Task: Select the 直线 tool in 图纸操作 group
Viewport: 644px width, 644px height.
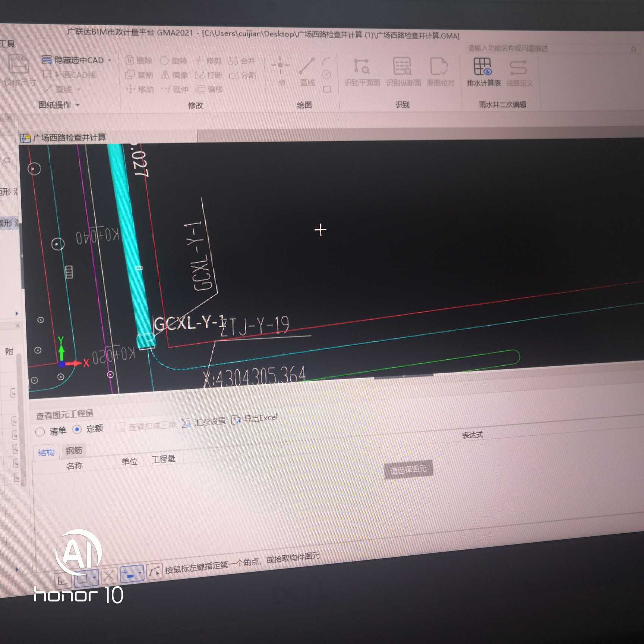Action: coord(59,89)
